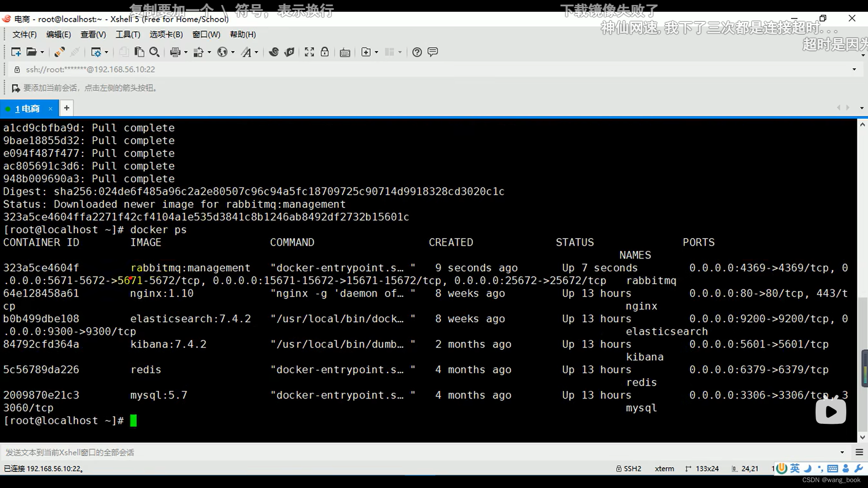Open the 帮助(H) menu

point(243,34)
